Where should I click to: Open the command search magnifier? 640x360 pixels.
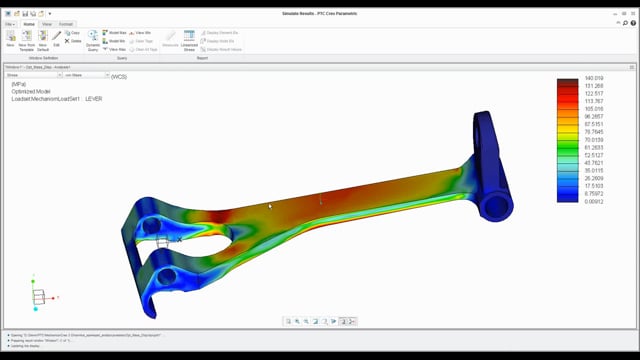[625, 23]
